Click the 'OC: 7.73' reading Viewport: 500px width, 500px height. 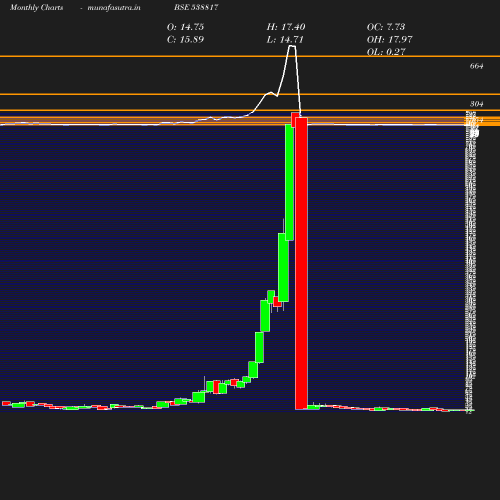tap(386, 27)
